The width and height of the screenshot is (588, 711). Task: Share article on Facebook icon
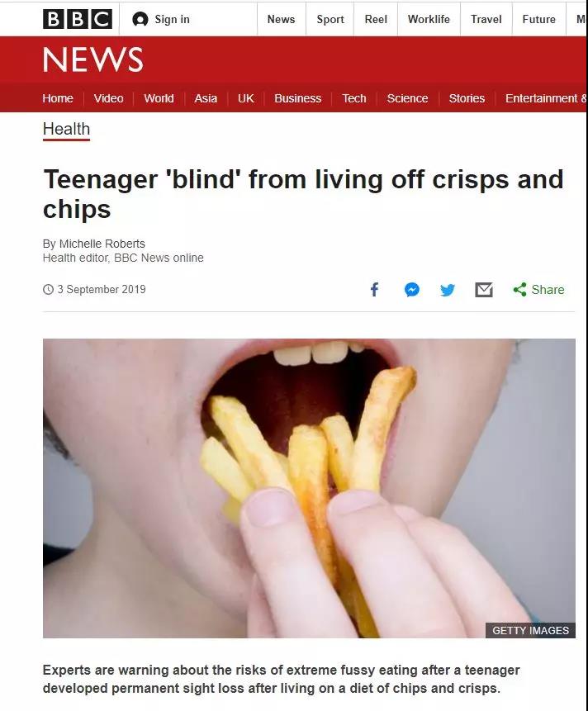[374, 289]
